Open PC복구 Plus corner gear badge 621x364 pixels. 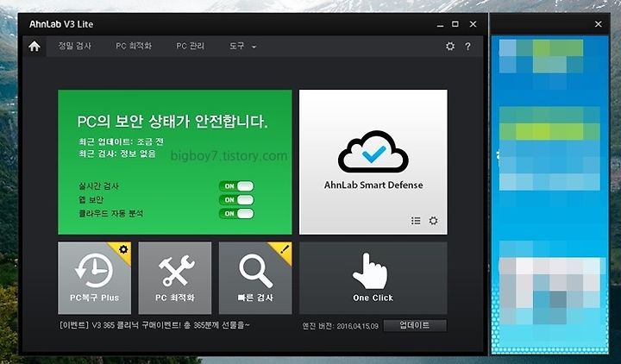[x=123, y=249]
